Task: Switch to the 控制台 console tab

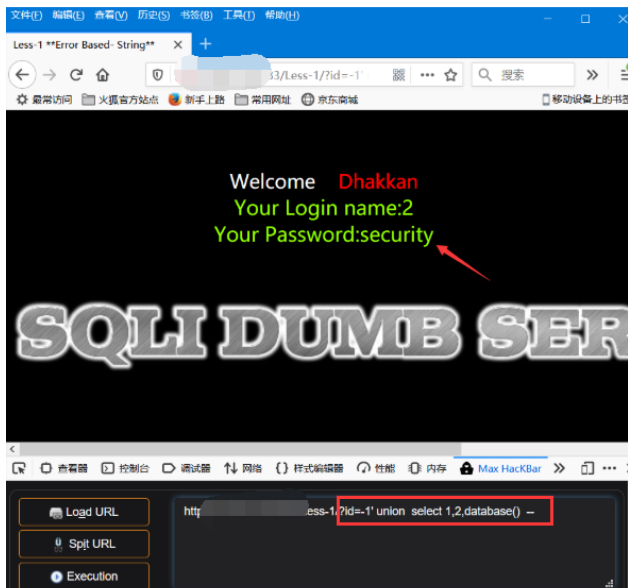Action: click(x=125, y=468)
